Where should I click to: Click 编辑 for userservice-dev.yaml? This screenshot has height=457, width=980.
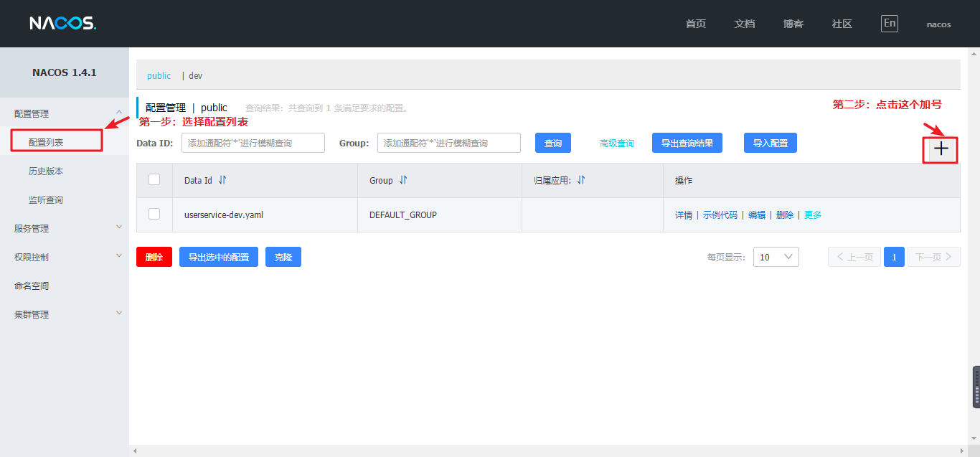(x=757, y=215)
